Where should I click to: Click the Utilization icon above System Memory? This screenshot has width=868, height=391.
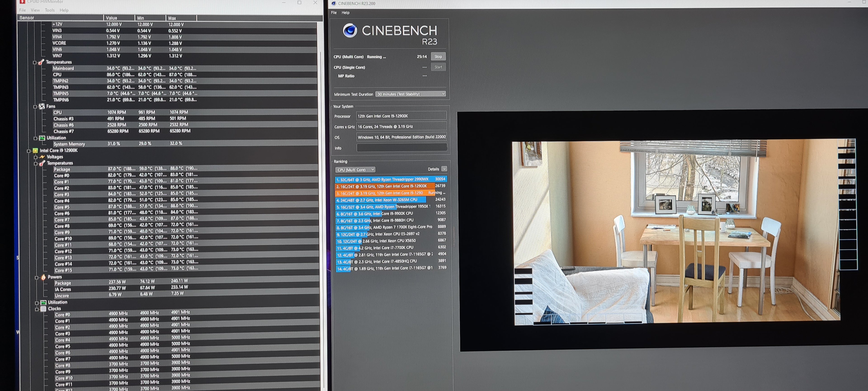[42, 138]
